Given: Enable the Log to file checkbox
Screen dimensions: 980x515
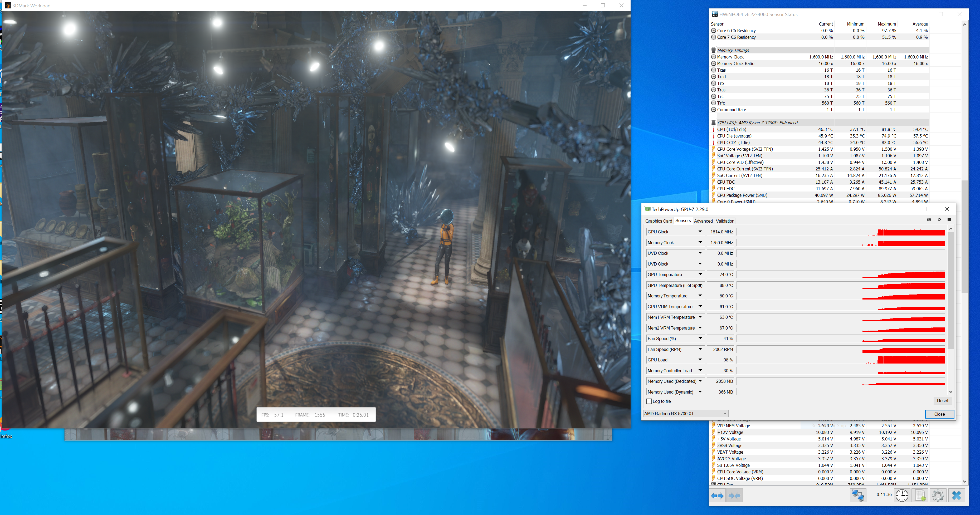Looking at the screenshot, I should coord(649,401).
